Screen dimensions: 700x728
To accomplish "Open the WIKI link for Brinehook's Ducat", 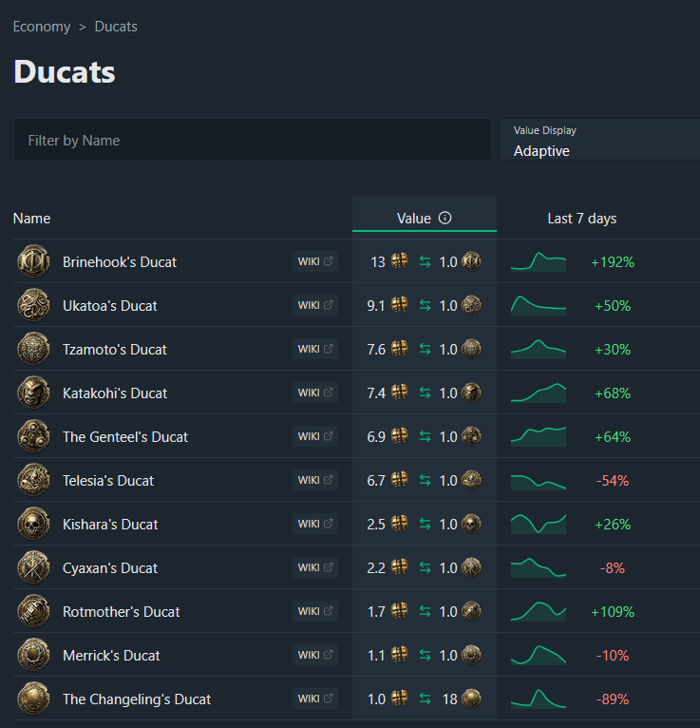I will [315, 261].
